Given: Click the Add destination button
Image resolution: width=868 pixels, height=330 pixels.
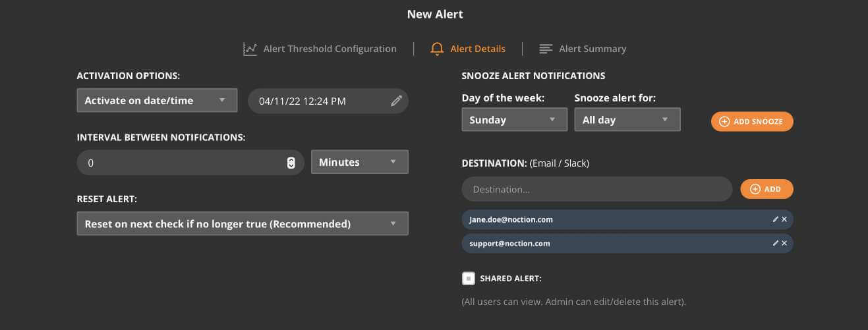Looking at the screenshot, I should [767, 189].
